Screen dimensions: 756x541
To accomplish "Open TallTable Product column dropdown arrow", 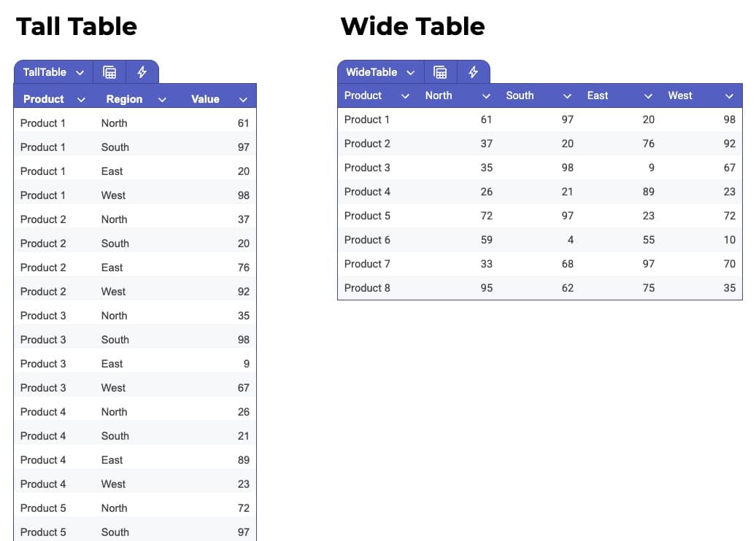I will [x=82, y=100].
